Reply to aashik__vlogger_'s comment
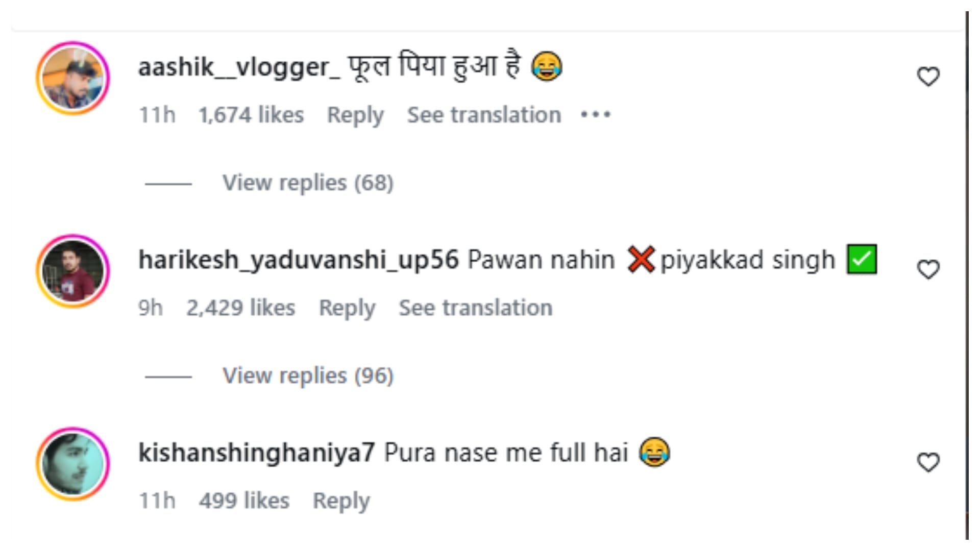The width and height of the screenshot is (980, 551). 355,115
